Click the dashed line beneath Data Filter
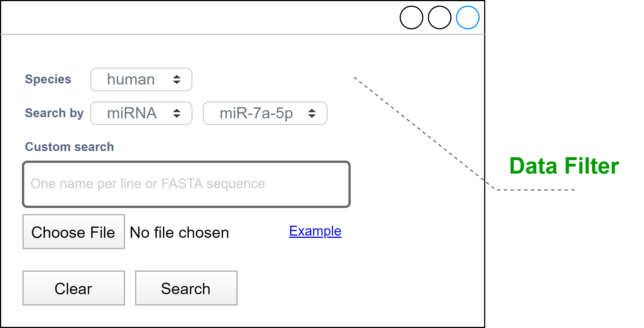Viewport: 644px width, 328px height. pos(536,190)
